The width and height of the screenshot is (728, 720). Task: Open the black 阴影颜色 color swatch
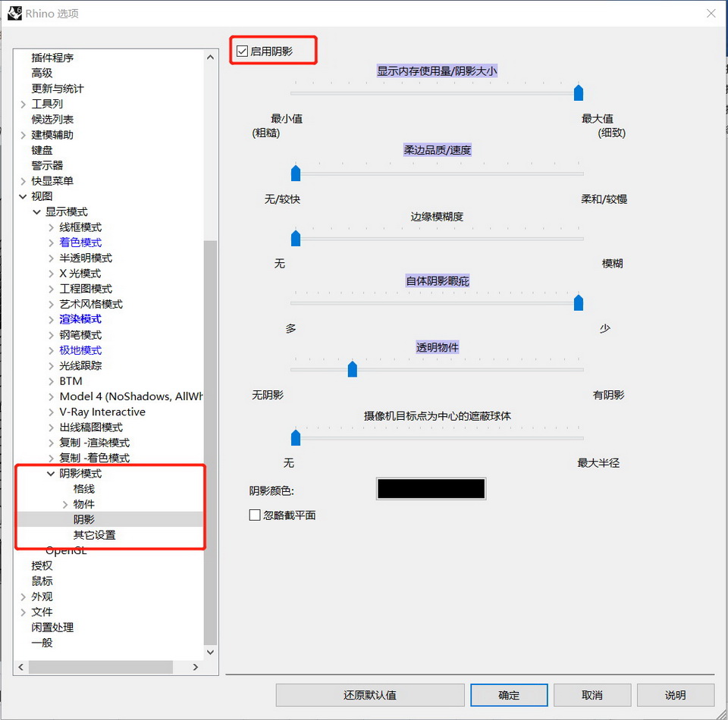coord(431,489)
